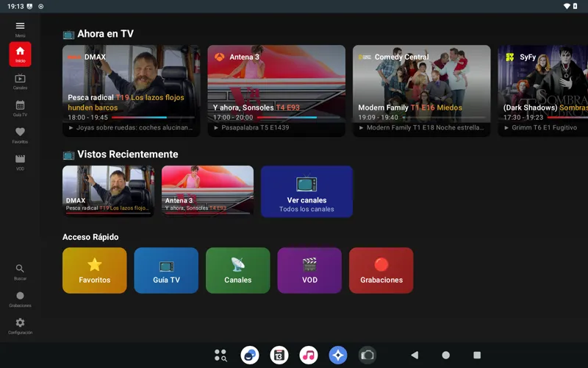Open the Grabaciones quick access tile

point(381,270)
